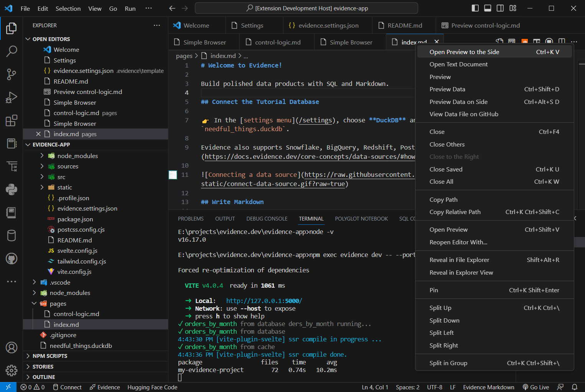585x392 pixels.
Task: Open the View menu
Action: click(95, 8)
